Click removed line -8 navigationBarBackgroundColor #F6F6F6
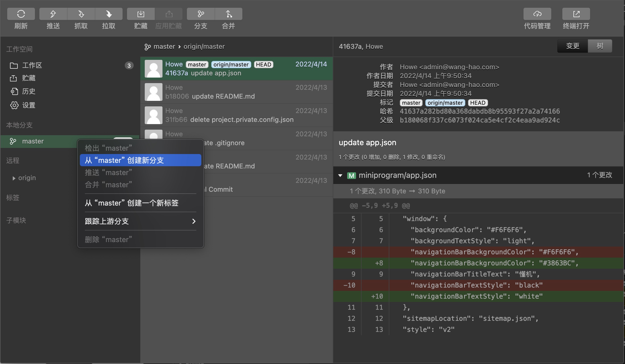 [x=478, y=252]
